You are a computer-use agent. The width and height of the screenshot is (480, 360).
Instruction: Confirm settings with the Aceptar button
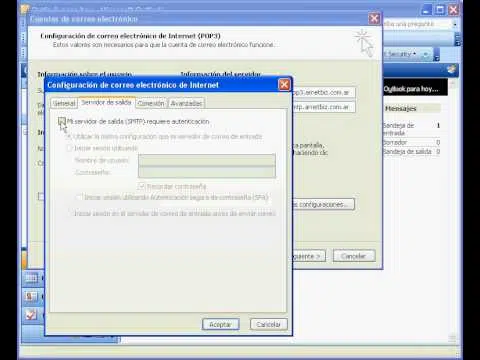tap(220, 324)
